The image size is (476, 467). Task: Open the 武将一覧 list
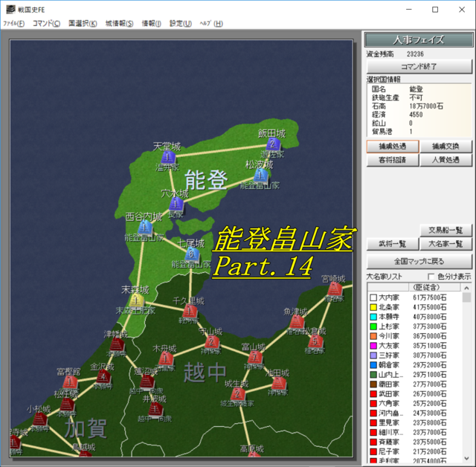tap(393, 244)
